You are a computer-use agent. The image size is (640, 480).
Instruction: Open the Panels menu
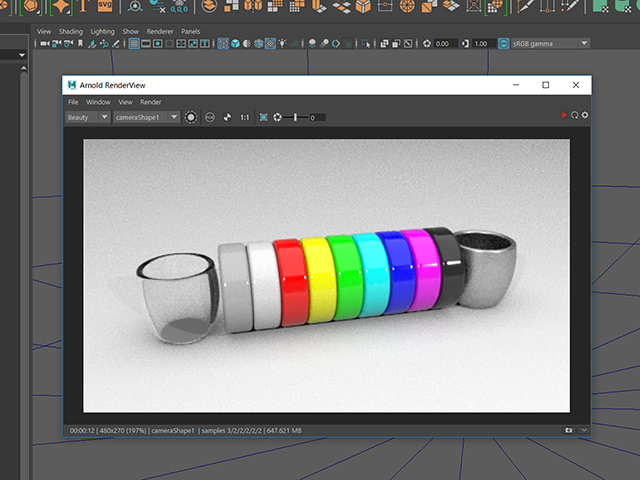tap(191, 31)
